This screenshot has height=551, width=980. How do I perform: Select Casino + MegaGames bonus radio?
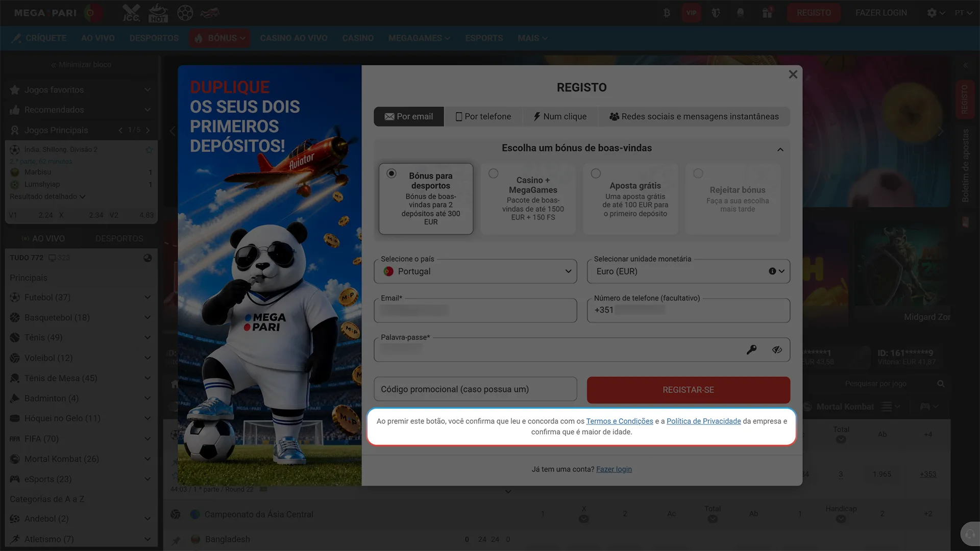click(494, 173)
